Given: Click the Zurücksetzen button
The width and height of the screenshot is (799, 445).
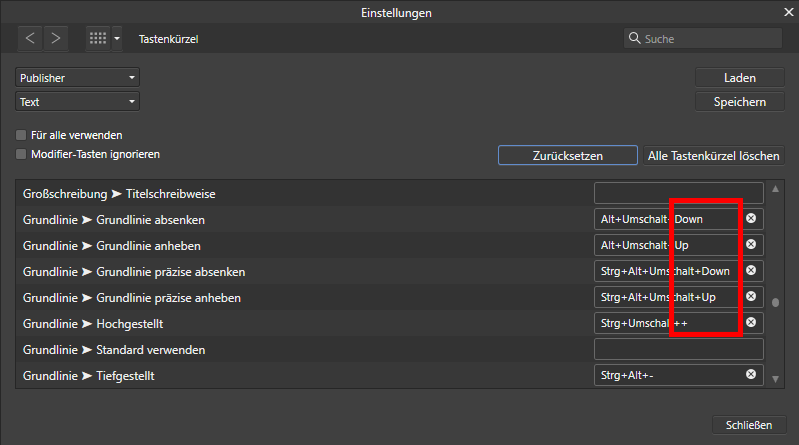Looking at the screenshot, I should point(568,155).
